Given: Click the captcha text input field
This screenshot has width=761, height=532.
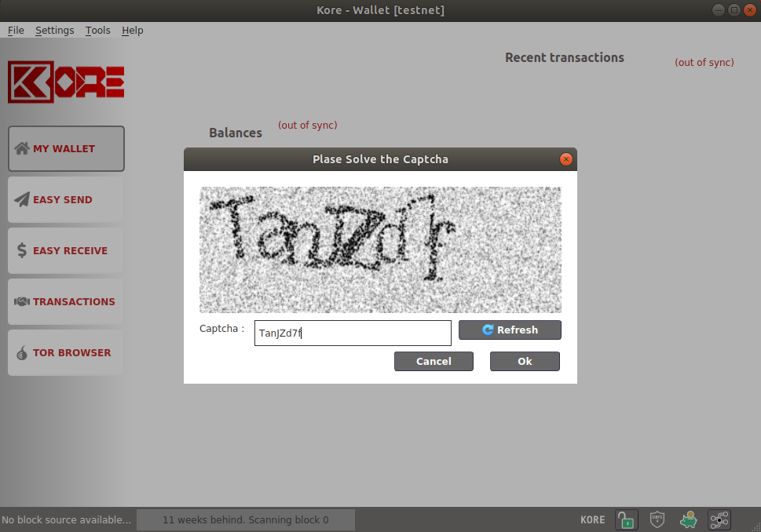Looking at the screenshot, I should coord(353,333).
